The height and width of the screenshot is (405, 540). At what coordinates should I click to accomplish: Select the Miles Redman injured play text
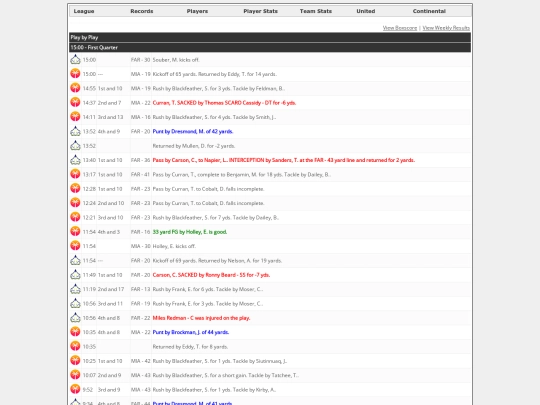pyautogui.click(x=201, y=318)
